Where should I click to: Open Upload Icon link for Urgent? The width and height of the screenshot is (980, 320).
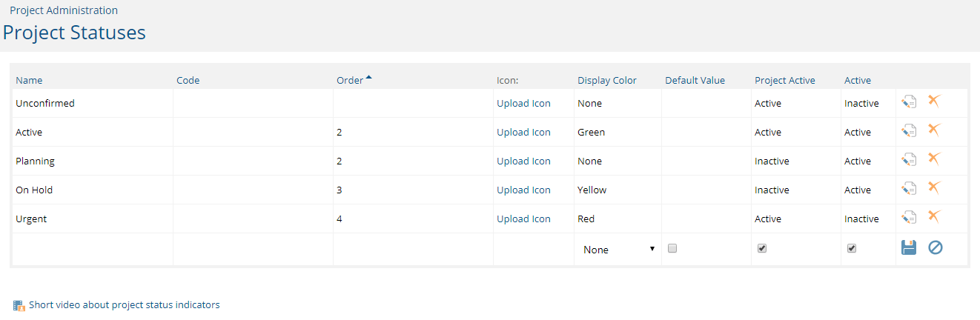point(523,219)
